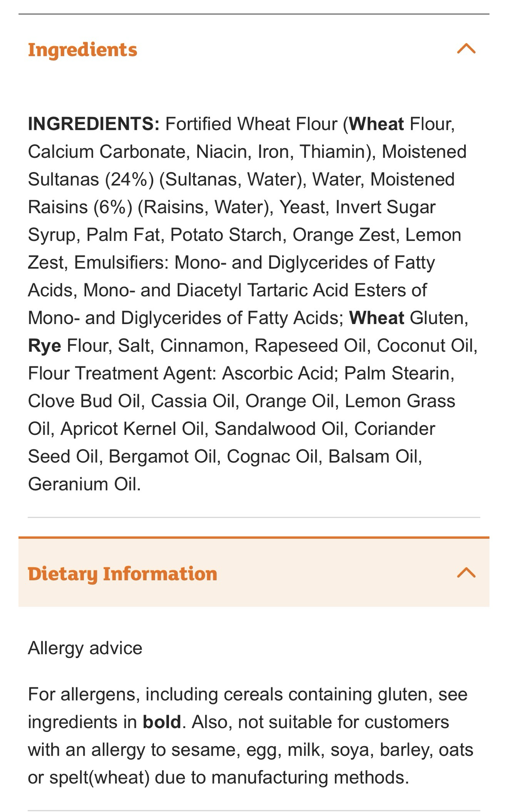Click the orange Dietary Information heading
Image resolution: width=508 pixels, height=812 pixels.
coord(122,574)
